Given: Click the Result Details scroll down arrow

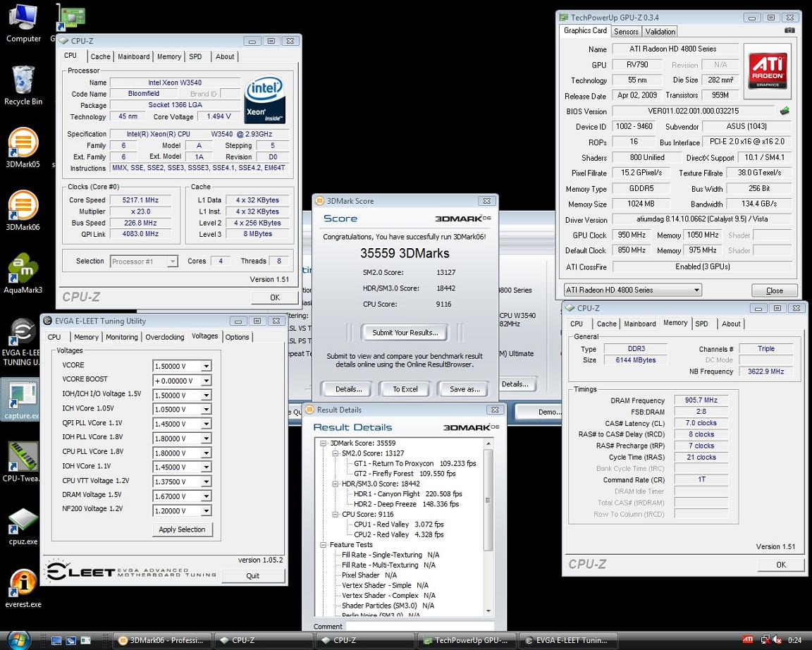Looking at the screenshot, I should (x=488, y=611).
